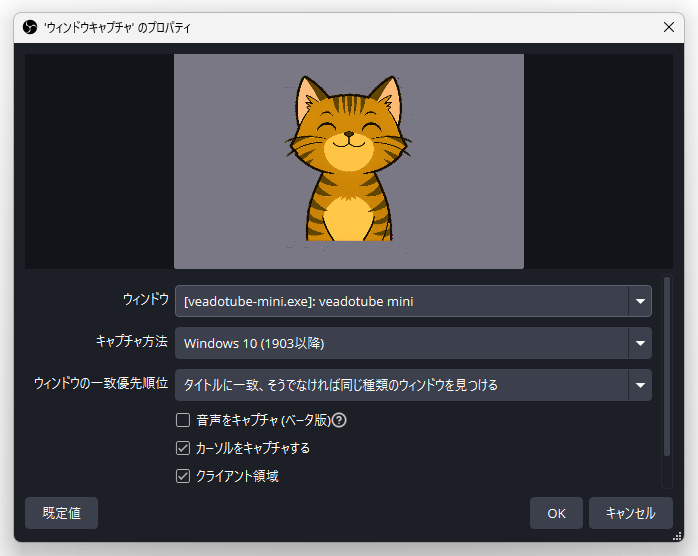Click the 'ウィンドウキャプチャ' のプロパティ title text
The height and width of the screenshot is (556, 698).
click(x=117, y=27)
